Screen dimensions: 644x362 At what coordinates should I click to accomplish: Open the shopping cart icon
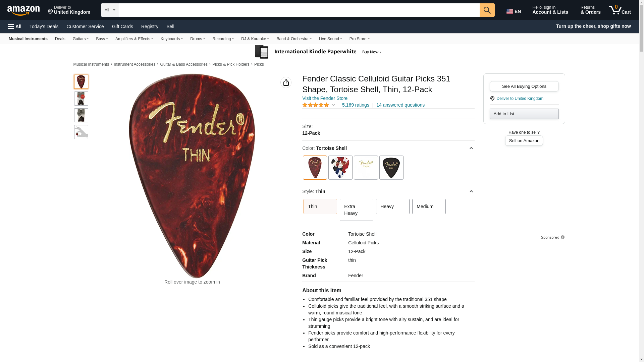point(620,10)
